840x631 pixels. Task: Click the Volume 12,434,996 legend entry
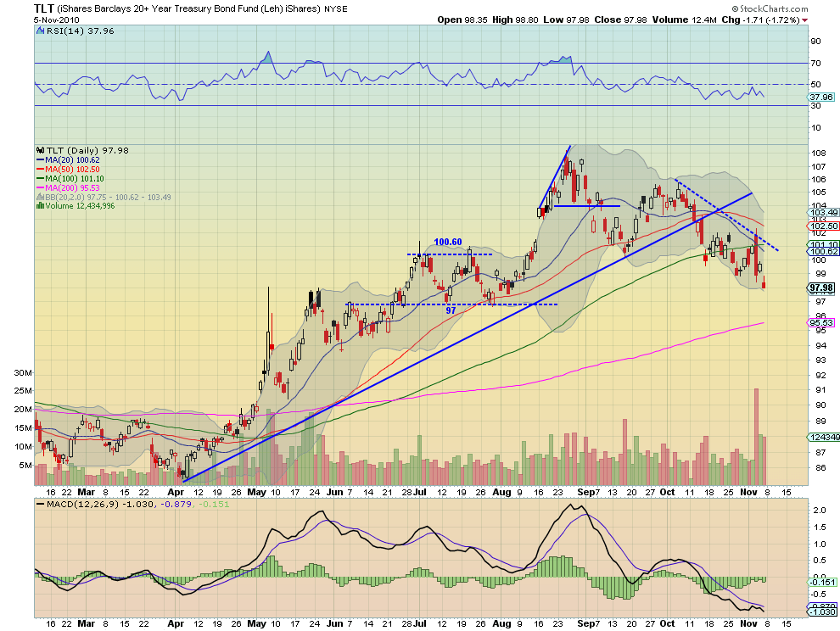(80, 206)
